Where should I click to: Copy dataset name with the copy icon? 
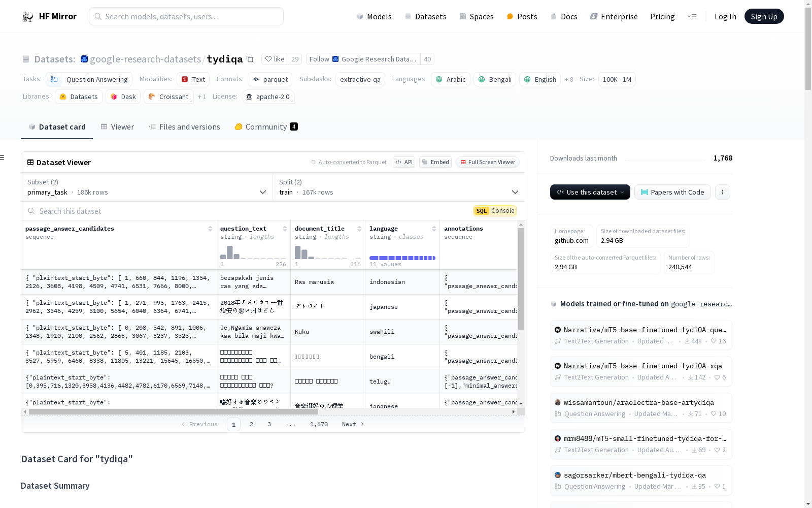click(250, 59)
